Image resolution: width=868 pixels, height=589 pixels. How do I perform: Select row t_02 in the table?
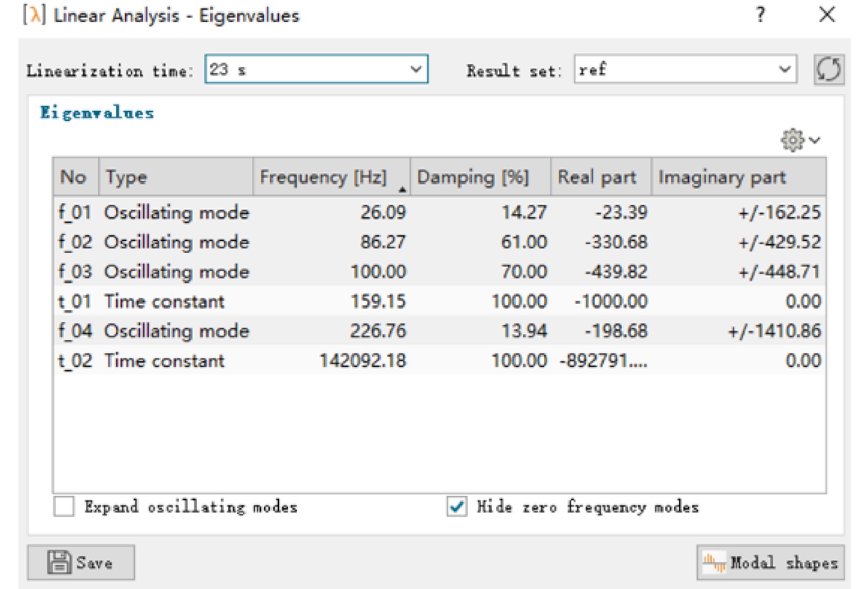click(439, 361)
